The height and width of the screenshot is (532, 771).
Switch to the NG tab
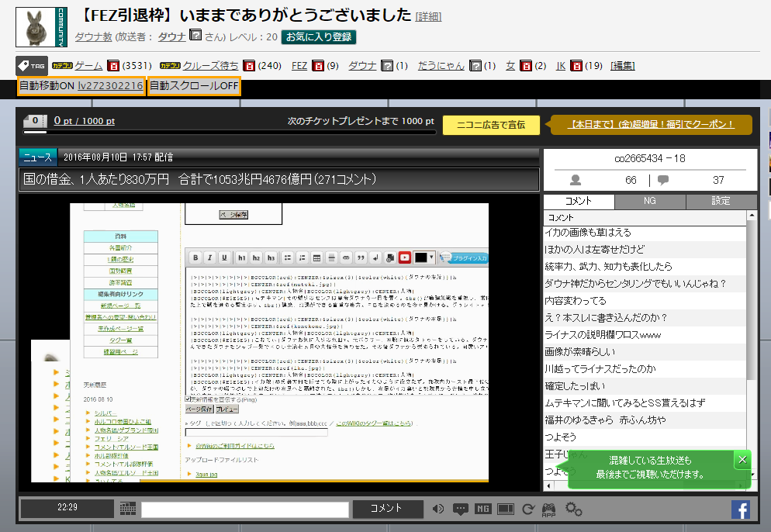(650, 201)
